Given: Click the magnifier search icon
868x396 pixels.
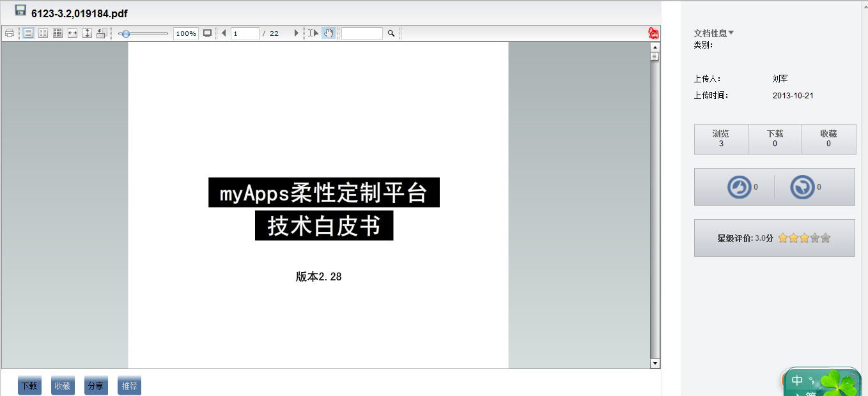Looking at the screenshot, I should click(391, 33).
